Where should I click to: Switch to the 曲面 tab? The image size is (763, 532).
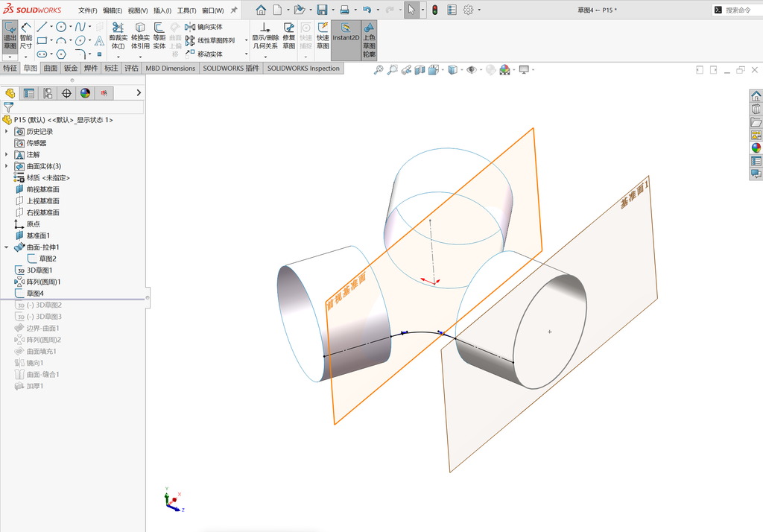(51, 68)
